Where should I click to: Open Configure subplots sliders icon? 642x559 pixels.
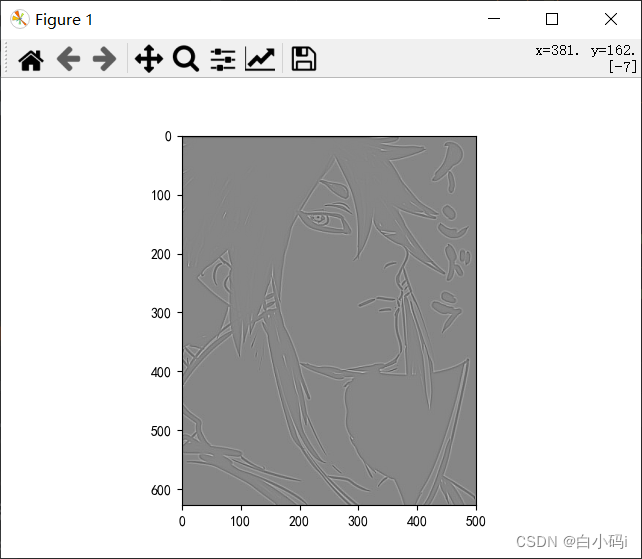pyautogui.click(x=223, y=59)
